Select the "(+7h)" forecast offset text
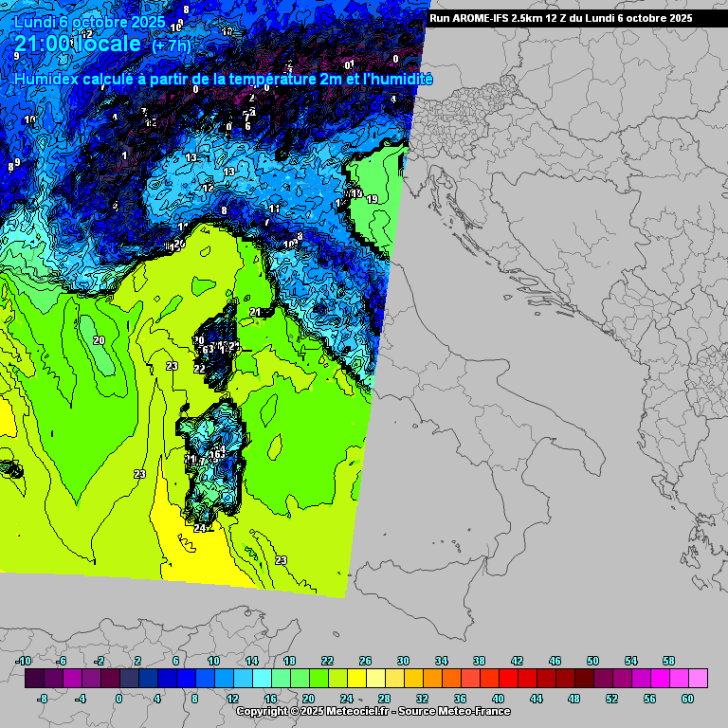 (x=171, y=45)
